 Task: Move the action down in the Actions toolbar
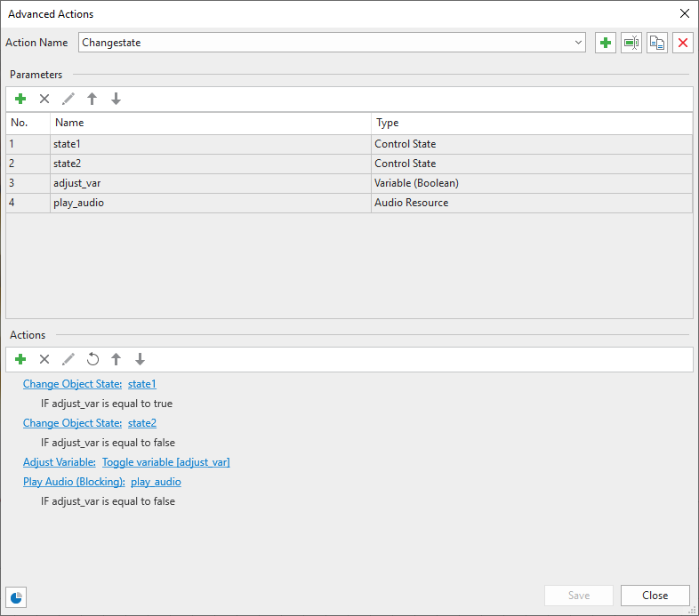(140, 359)
